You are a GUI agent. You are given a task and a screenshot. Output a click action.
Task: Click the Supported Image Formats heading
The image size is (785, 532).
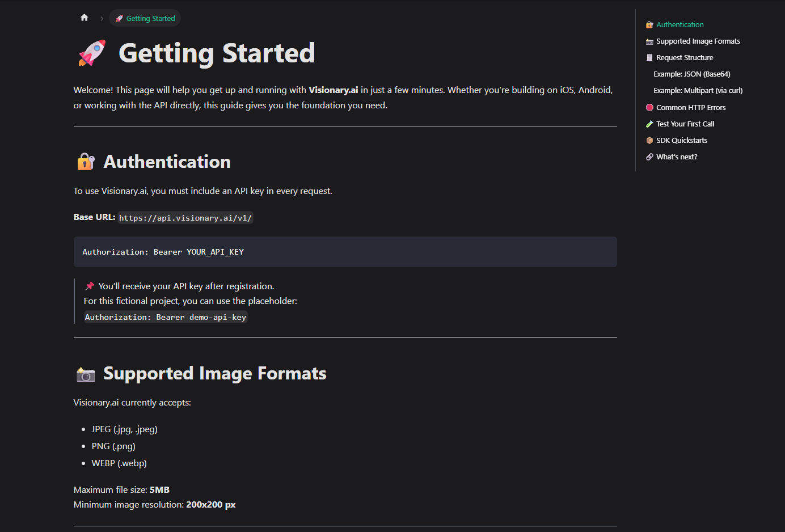[214, 374]
